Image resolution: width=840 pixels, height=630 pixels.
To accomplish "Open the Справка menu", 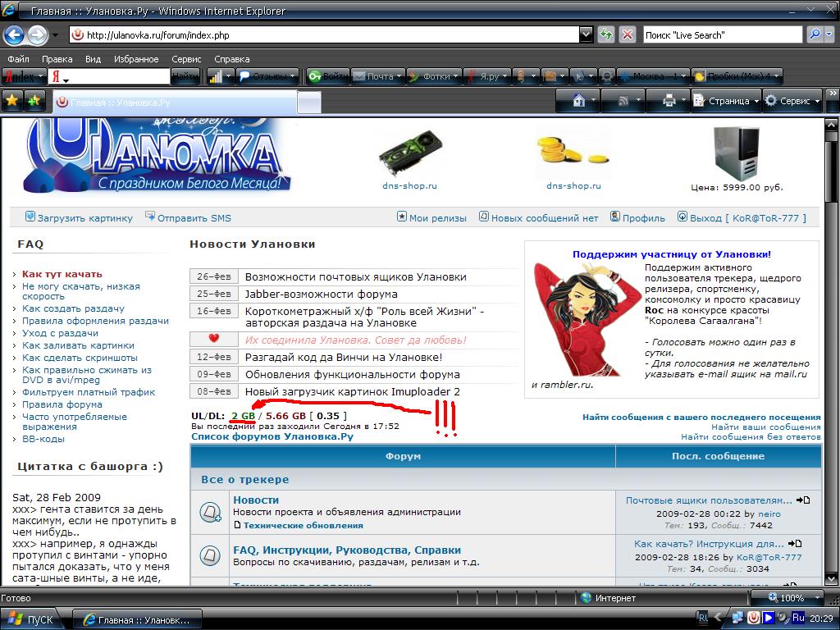I will tap(231, 59).
